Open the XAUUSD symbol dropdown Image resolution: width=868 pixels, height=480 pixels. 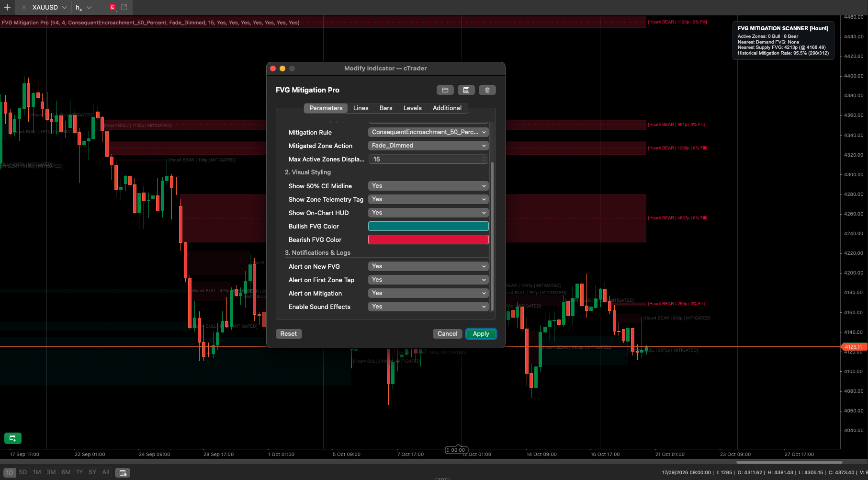pos(64,7)
